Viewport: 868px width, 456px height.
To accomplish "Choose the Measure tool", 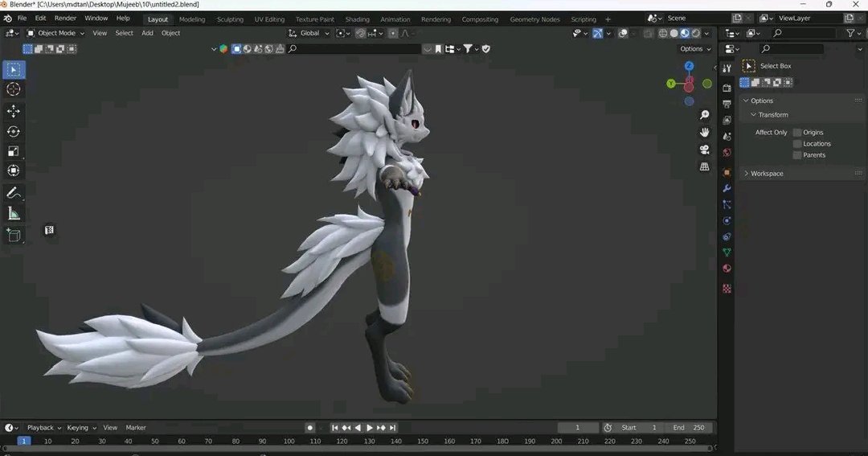I will [x=14, y=213].
